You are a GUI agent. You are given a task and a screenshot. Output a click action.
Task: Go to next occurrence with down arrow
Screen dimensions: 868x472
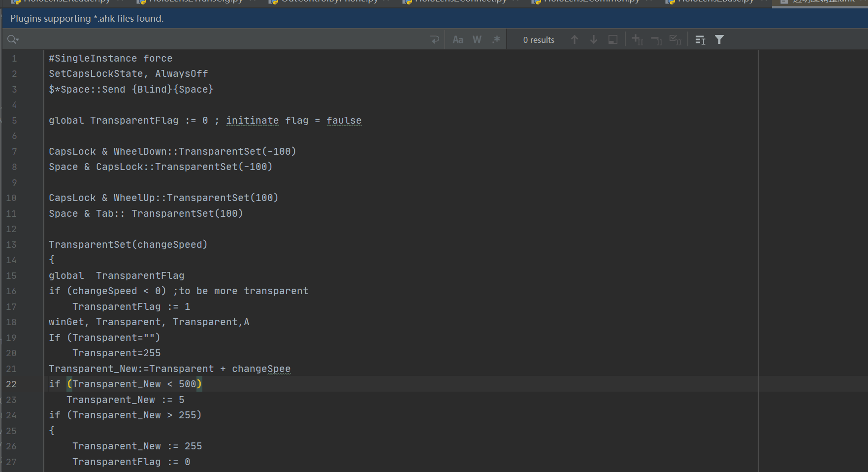click(x=594, y=39)
